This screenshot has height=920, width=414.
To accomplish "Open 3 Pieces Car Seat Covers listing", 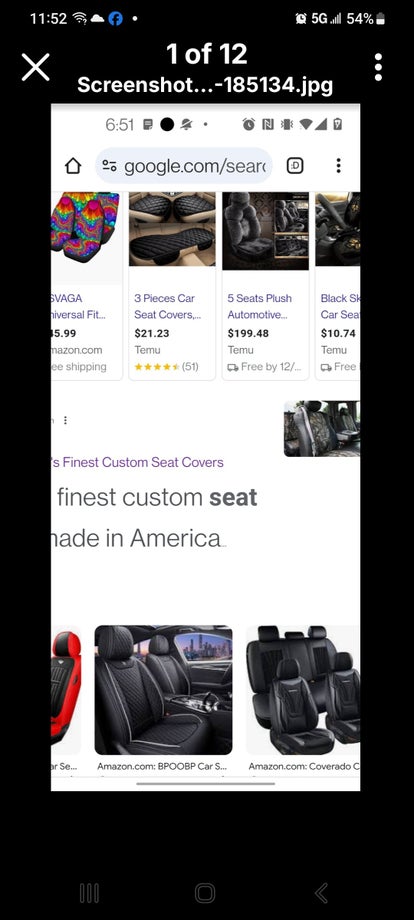I will pyautogui.click(x=172, y=286).
